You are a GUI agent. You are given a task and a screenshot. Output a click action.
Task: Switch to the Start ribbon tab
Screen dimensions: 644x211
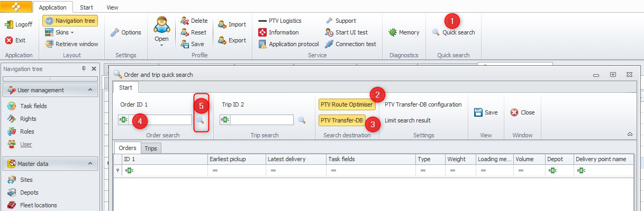[x=86, y=7]
